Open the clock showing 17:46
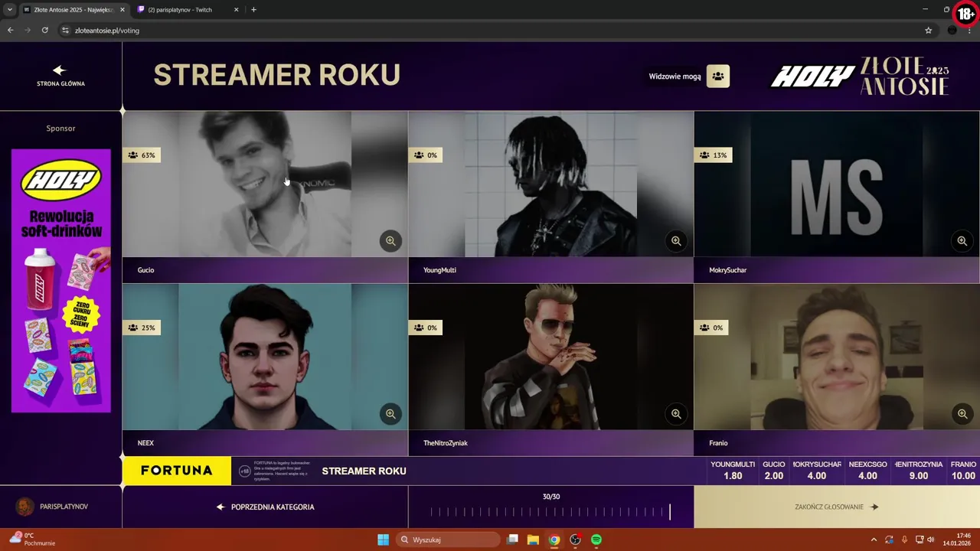980x551 pixels. pyautogui.click(x=958, y=540)
